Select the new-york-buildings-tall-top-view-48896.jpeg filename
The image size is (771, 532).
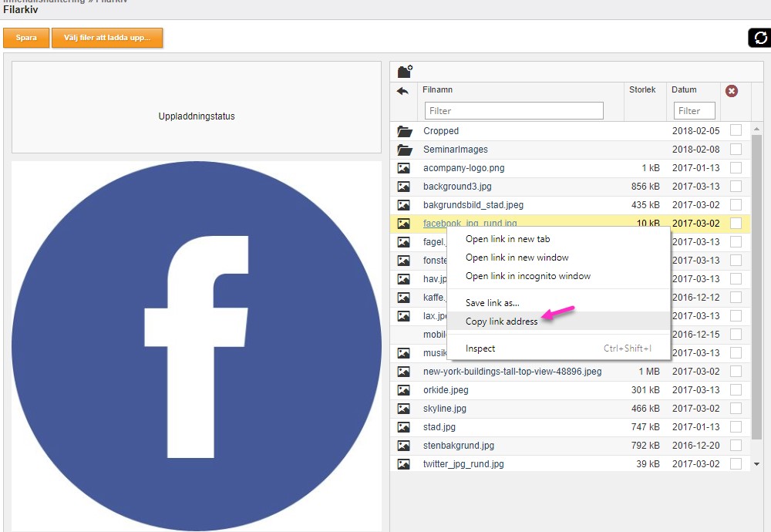513,372
